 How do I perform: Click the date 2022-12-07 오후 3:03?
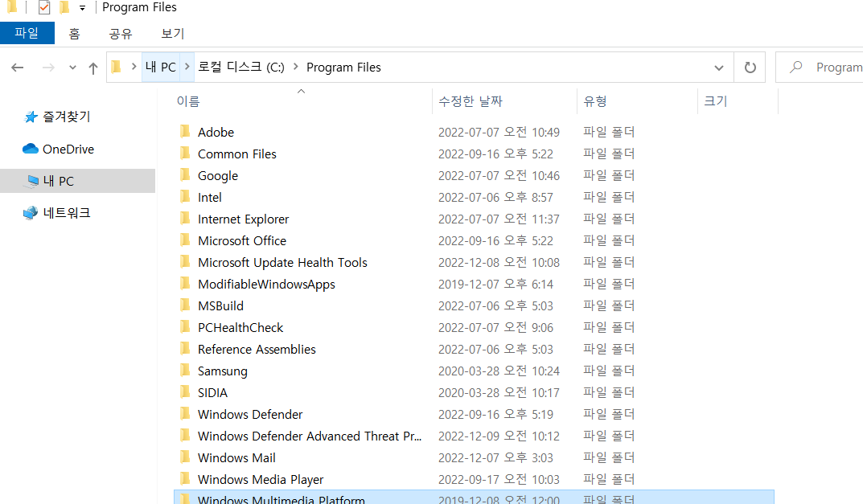(495, 458)
